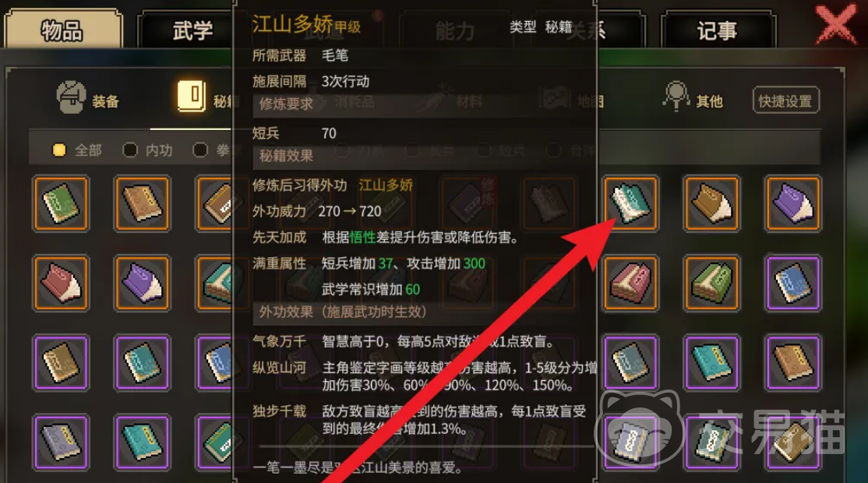868x483 pixels.
Task: Click the 快捷设置 button
Action: point(785,100)
